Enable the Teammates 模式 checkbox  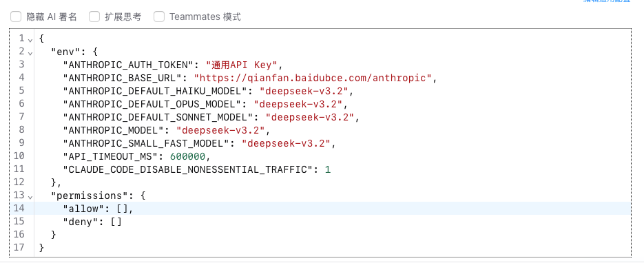(x=159, y=17)
